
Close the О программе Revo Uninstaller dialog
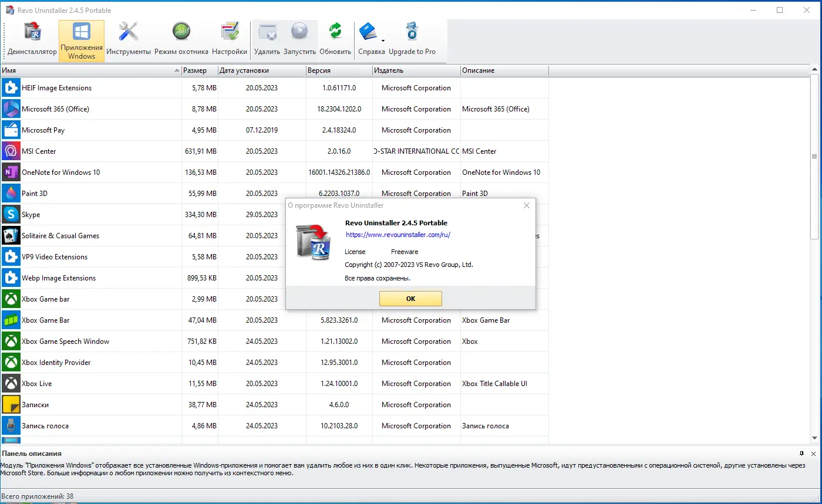tap(527, 205)
